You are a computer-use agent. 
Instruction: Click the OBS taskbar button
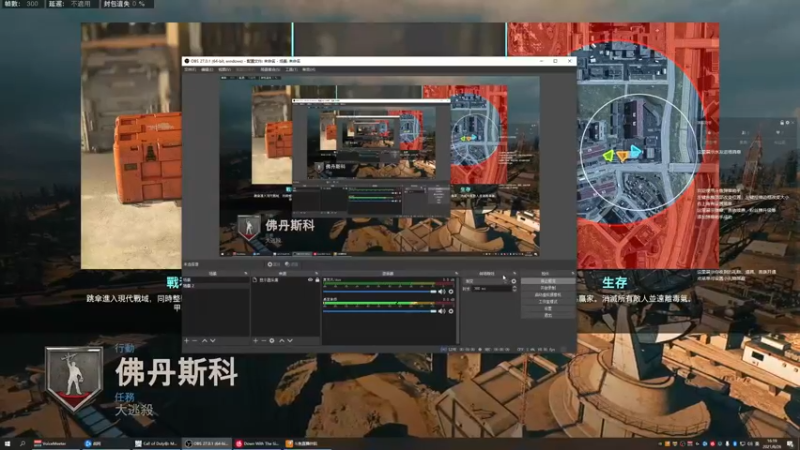[207, 444]
